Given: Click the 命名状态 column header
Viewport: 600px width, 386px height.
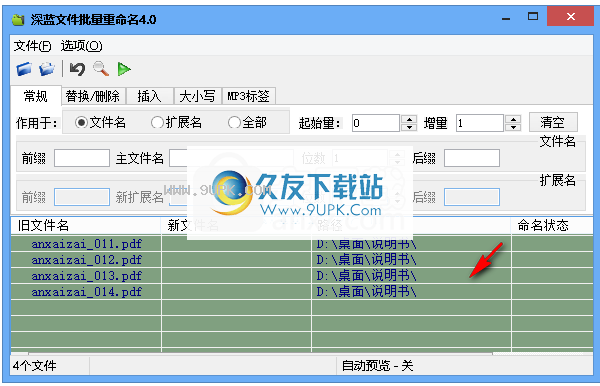Looking at the screenshot, I should pos(552,225).
